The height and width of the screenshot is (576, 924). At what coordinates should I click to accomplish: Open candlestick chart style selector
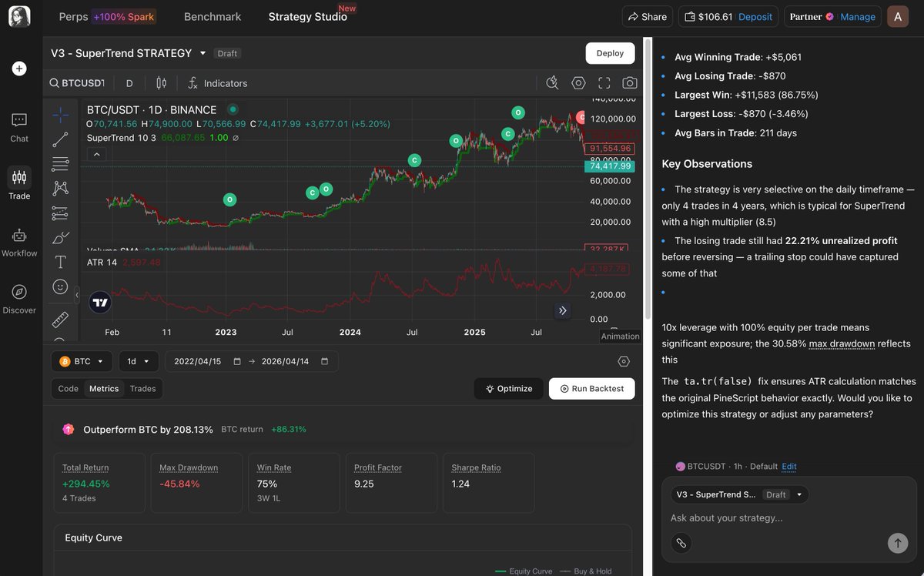[x=161, y=83]
